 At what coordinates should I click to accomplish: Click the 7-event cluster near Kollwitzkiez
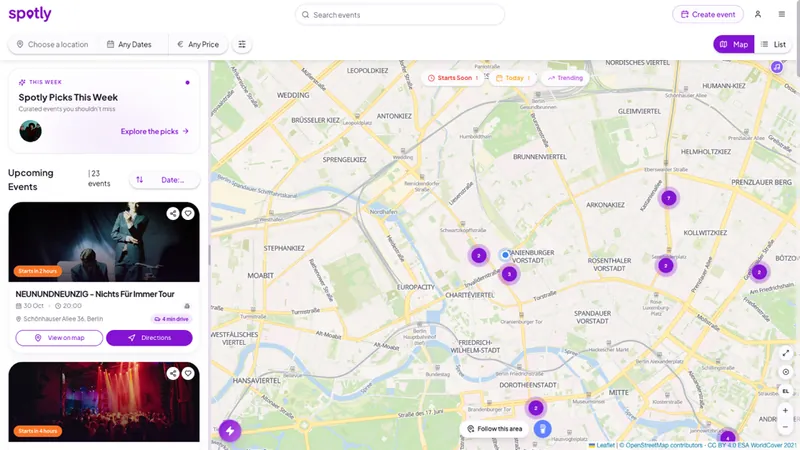[668, 198]
